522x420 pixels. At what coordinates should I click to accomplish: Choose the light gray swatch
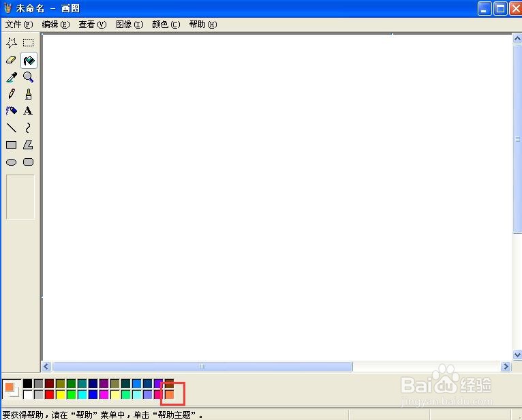tap(39, 395)
